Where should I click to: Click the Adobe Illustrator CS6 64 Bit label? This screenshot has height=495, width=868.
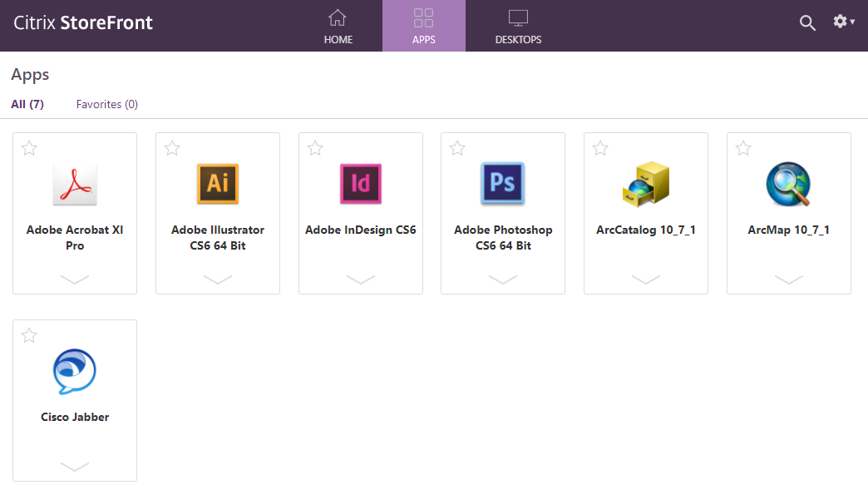[x=218, y=238]
